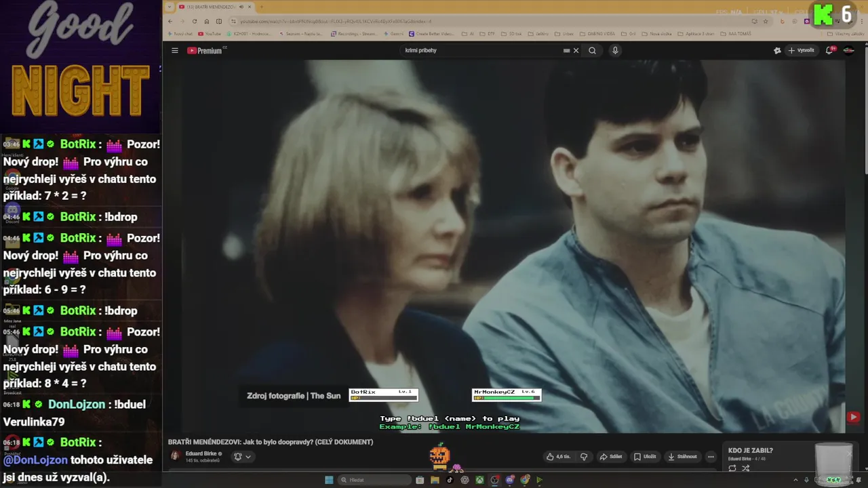The height and width of the screenshot is (488, 868).
Task: Like the video with 4,6 tis. likes
Action: pyautogui.click(x=559, y=457)
